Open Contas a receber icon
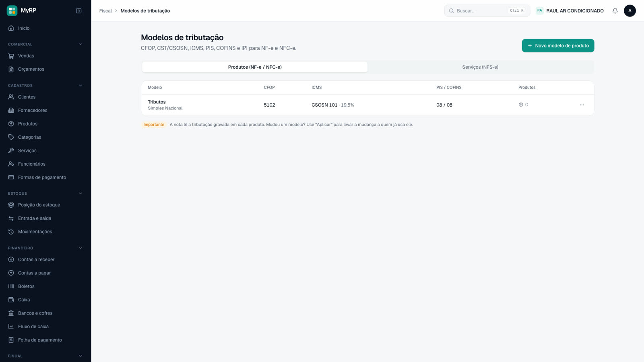 click(11, 259)
